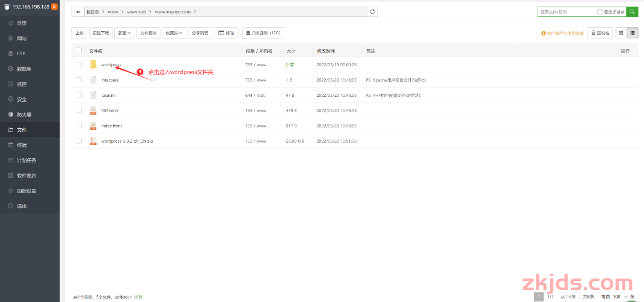
Task: Open 终端 in the sidebar
Action: 29,144
